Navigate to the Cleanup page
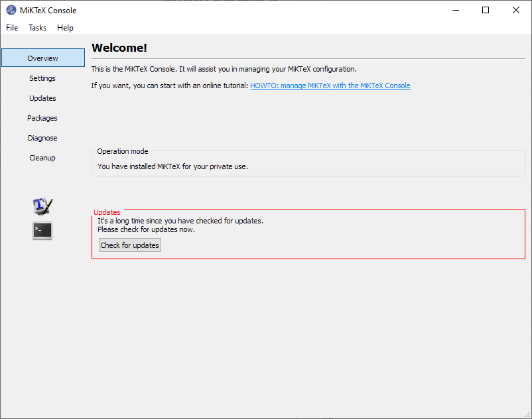 coord(42,158)
